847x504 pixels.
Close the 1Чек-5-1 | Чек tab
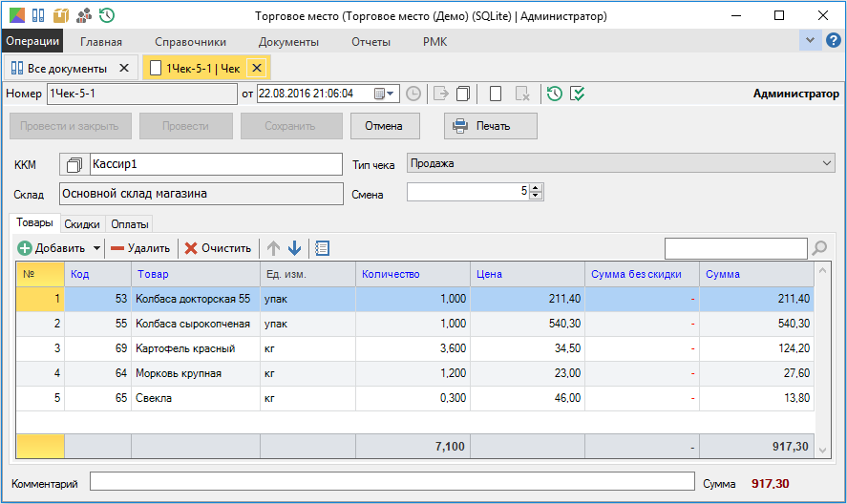(x=257, y=68)
